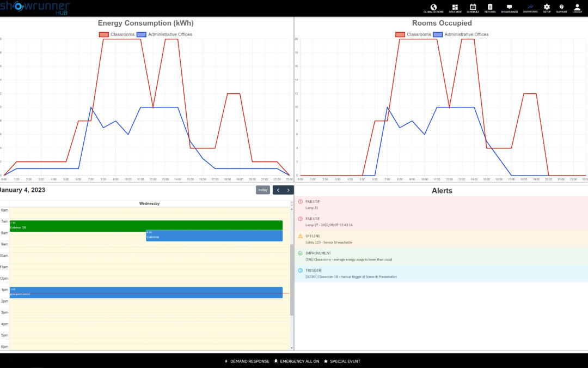Go to previous day in calendar

(x=278, y=190)
